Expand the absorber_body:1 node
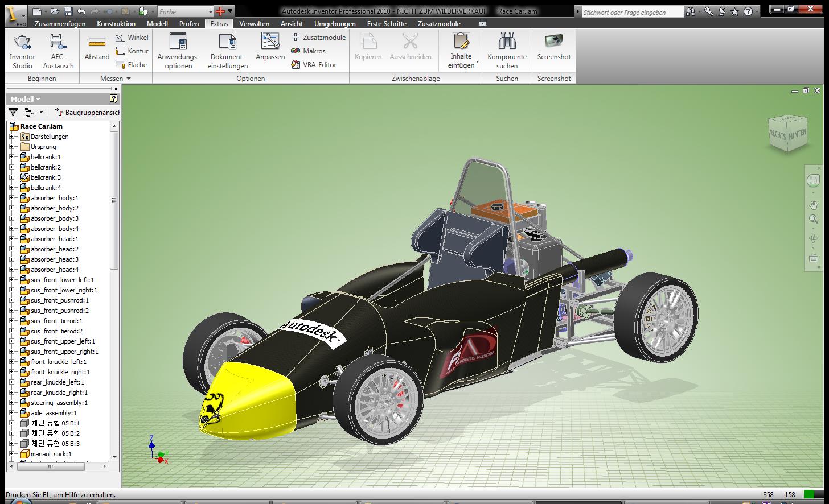The image size is (829, 504). (x=11, y=198)
